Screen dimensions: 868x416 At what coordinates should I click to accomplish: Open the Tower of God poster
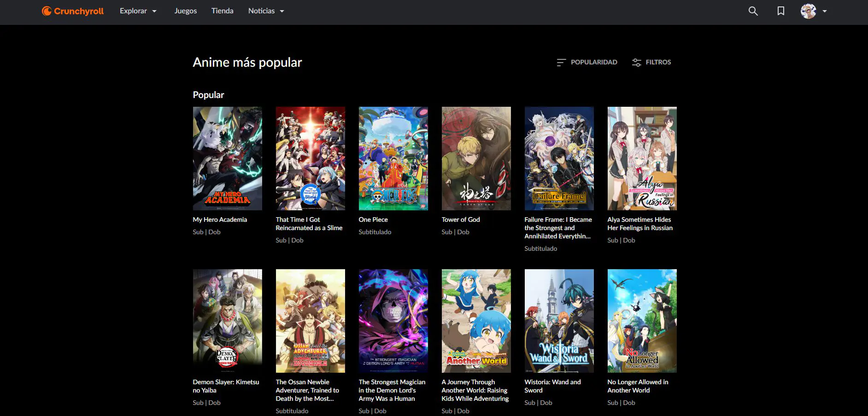[x=476, y=158]
